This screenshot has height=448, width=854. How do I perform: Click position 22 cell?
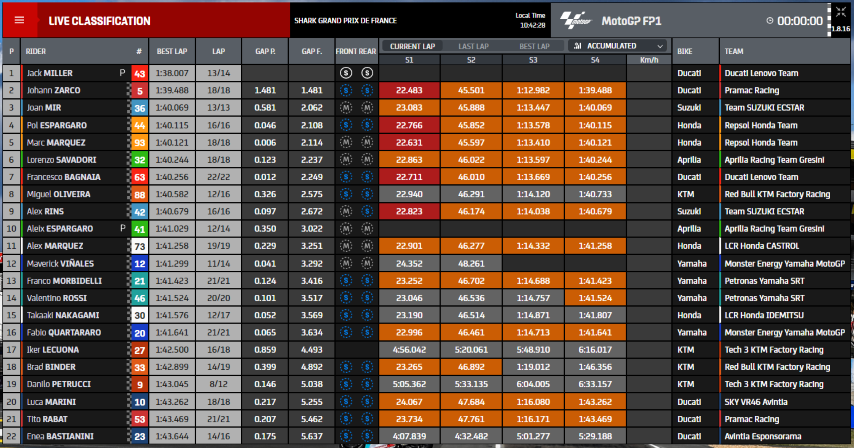click(11, 436)
